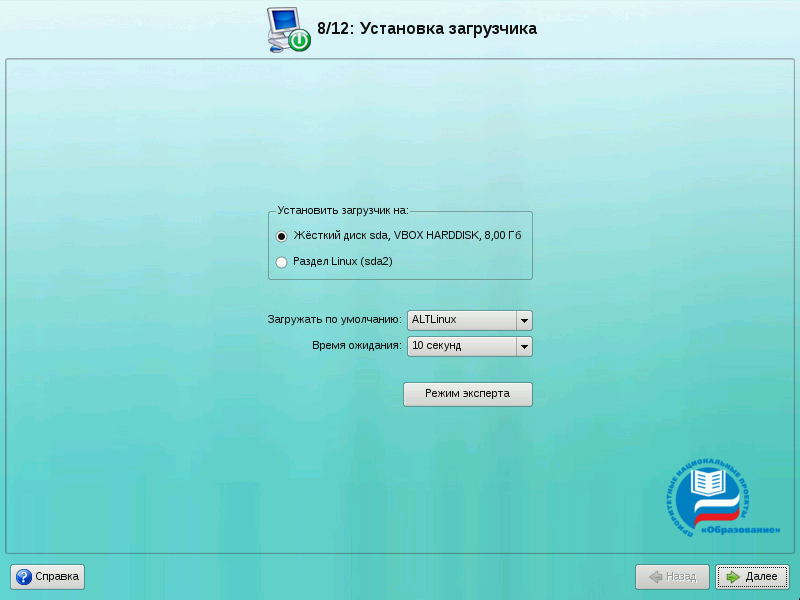Click the «8/12: Установка загрузчика» title

click(x=427, y=29)
